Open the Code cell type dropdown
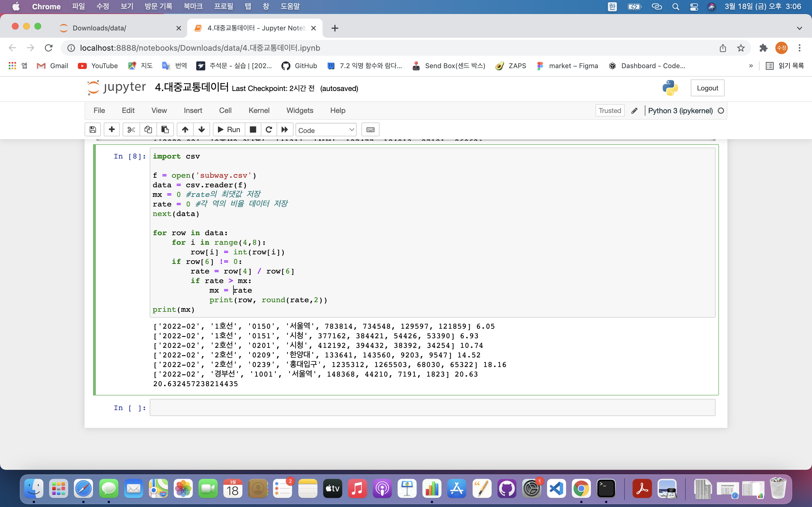The image size is (812, 507). 326,130
